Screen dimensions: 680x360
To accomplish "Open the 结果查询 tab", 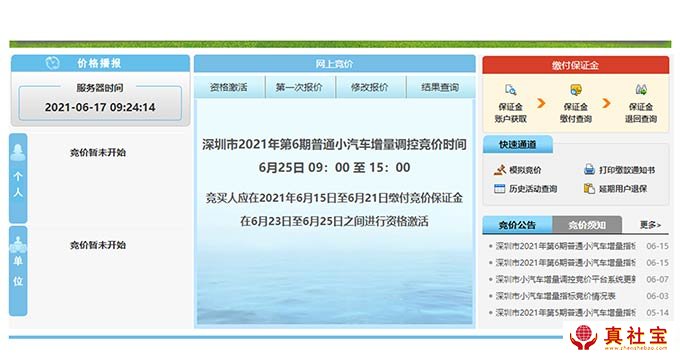I will click(440, 87).
